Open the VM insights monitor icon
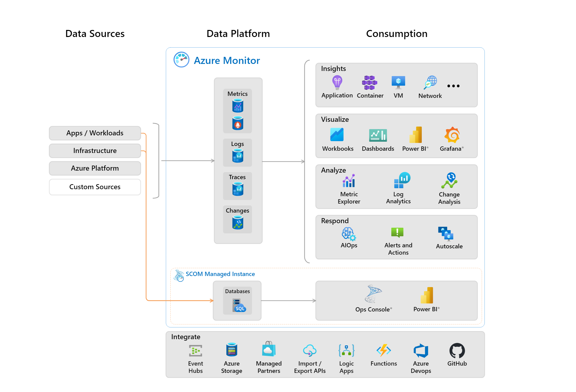Viewport: 576px width, 392px height. (x=398, y=83)
